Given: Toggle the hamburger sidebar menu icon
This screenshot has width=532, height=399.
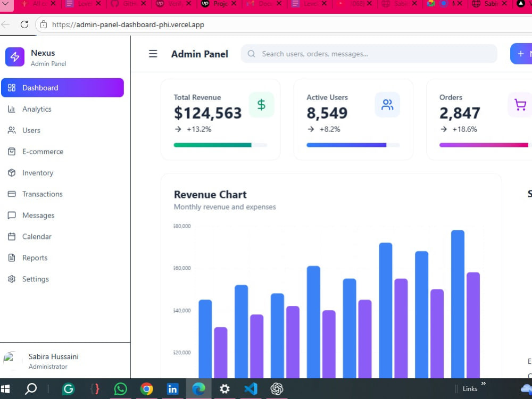Looking at the screenshot, I should [153, 54].
